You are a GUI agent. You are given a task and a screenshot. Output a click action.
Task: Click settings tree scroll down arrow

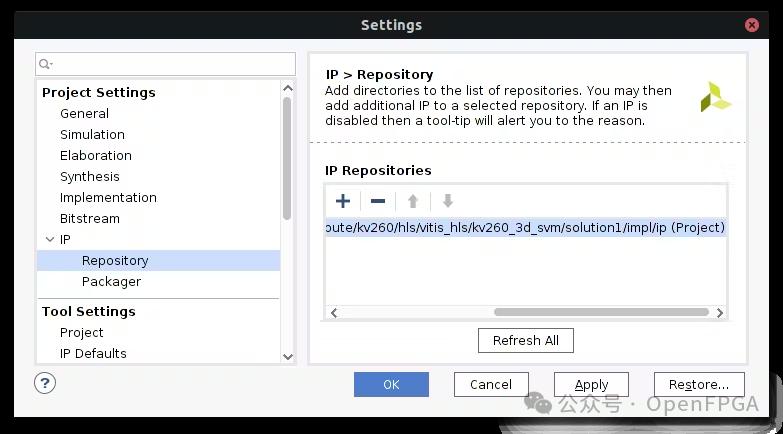coord(288,357)
